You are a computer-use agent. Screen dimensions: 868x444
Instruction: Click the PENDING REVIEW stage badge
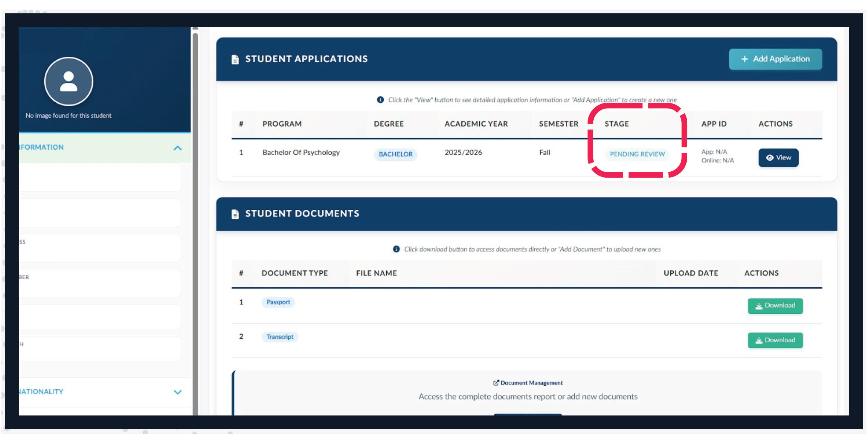[x=637, y=154]
